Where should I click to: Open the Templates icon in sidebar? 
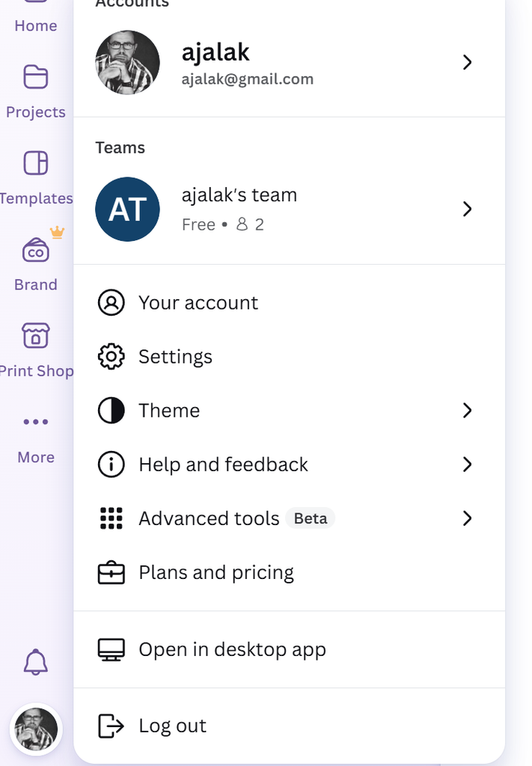(x=36, y=162)
